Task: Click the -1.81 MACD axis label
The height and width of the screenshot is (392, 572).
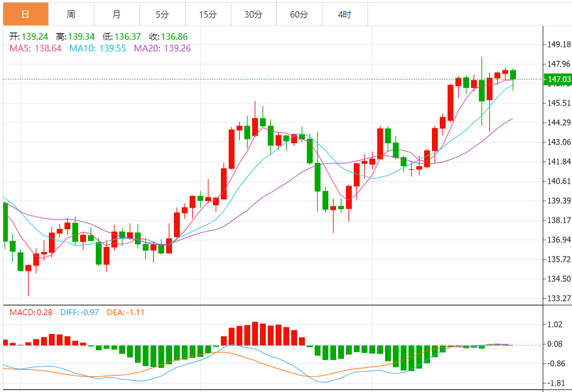Action: click(x=556, y=384)
